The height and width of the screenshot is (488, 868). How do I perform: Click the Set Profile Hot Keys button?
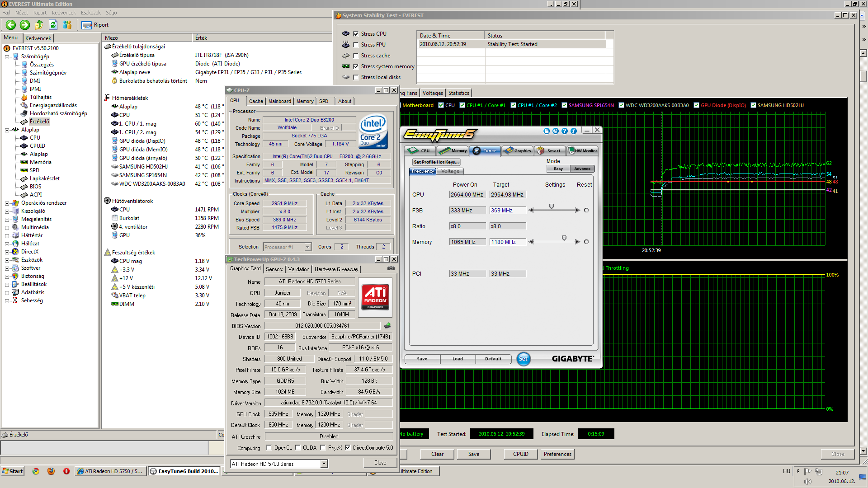pyautogui.click(x=436, y=162)
